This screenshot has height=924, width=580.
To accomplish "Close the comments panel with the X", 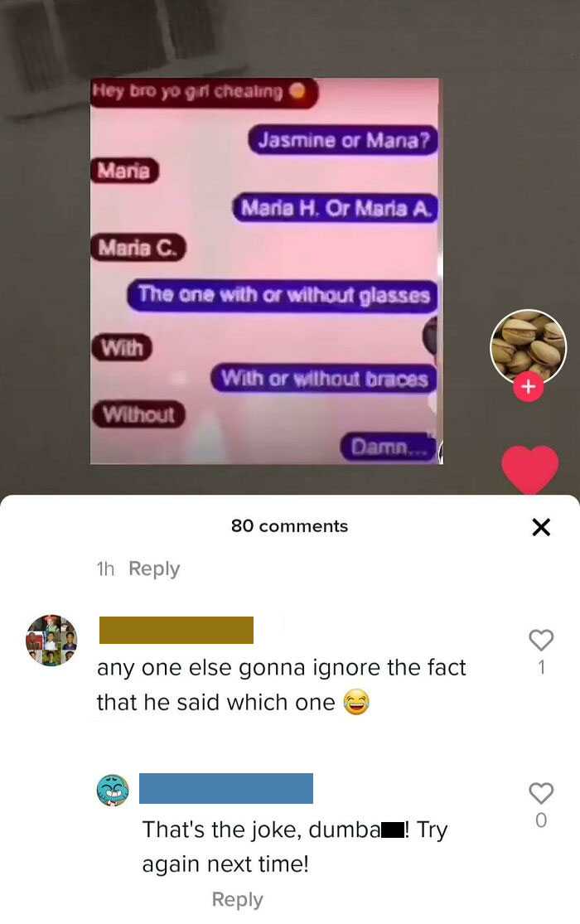I will pyautogui.click(x=540, y=527).
